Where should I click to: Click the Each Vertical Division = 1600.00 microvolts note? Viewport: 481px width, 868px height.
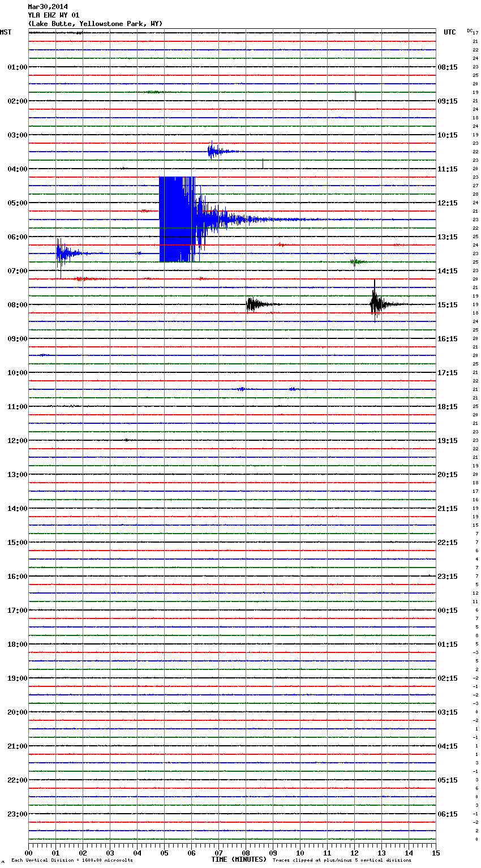pyautogui.click(x=72, y=861)
